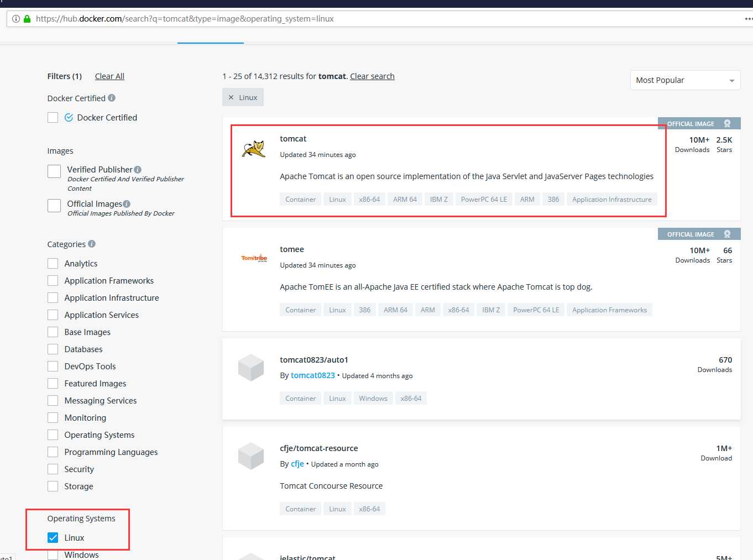The width and height of the screenshot is (753, 560).
Task: Click the browser address bar URL
Action: (185, 19)
